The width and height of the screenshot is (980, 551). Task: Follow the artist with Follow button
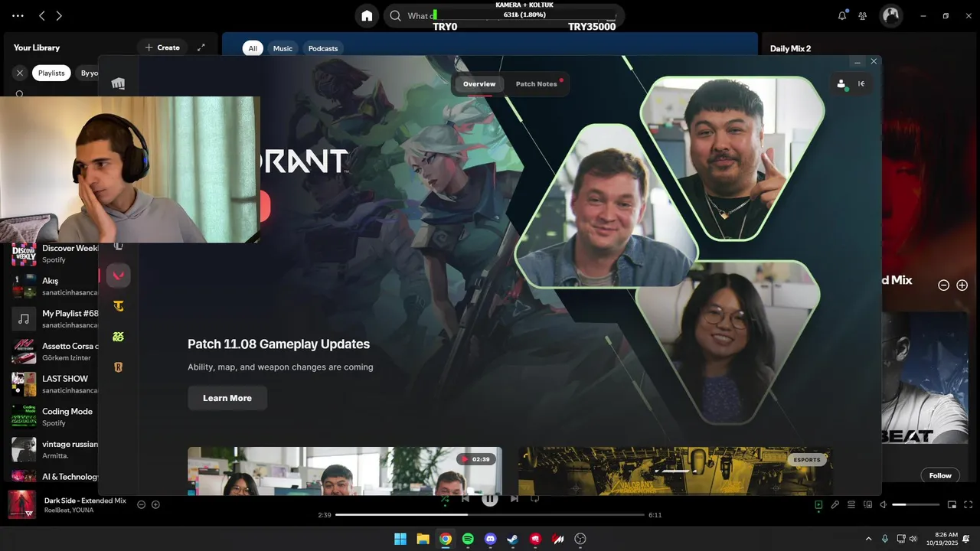point(940,475)
